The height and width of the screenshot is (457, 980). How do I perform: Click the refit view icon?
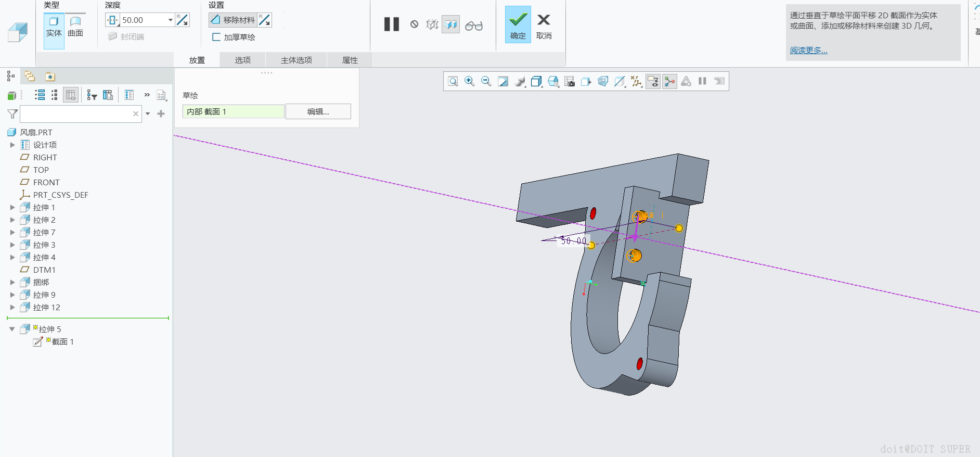(453, 81)
